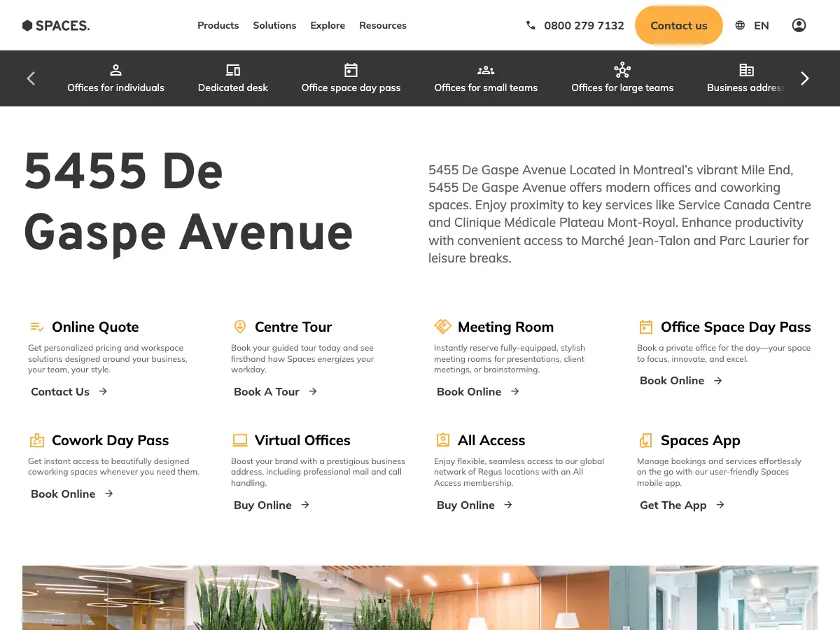The height and width of the screenshot is (630, 840).
Task: Click the Book A Tour link
Action: click(x=275, y=392)
